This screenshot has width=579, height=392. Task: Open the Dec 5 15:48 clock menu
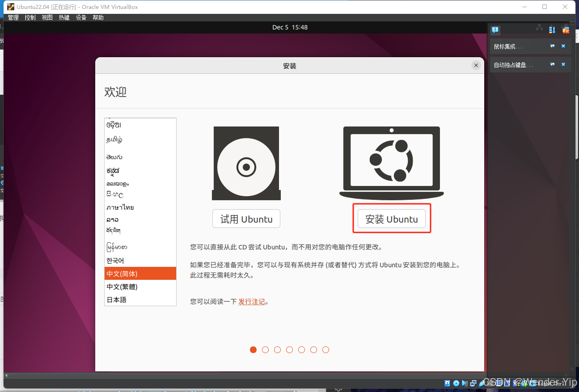tap(290, 27)
